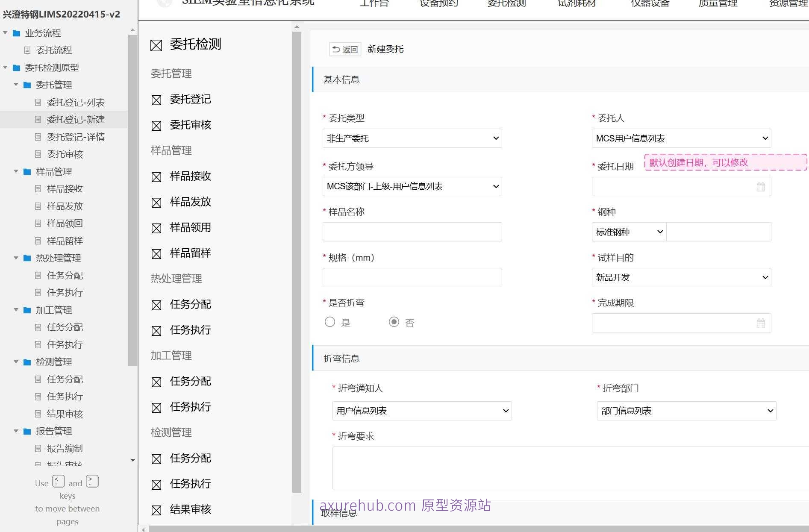This screenshot has height=532, width=809.
Task: Select the 否 radio button
Action: click(394, 322)
